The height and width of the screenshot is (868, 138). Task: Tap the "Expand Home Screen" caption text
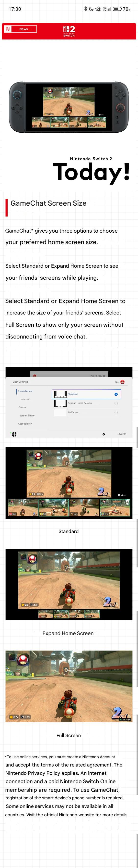68,633
